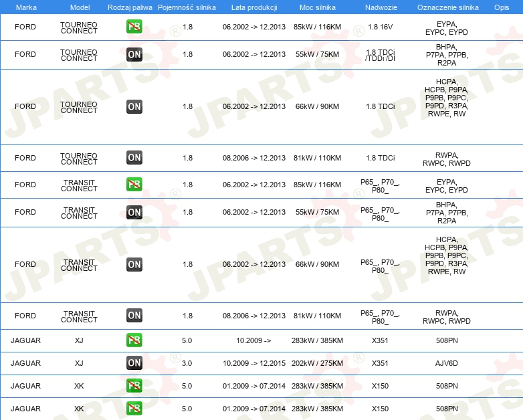Click the Opis column header
523x420 pixels.
(x=502, y=7)
